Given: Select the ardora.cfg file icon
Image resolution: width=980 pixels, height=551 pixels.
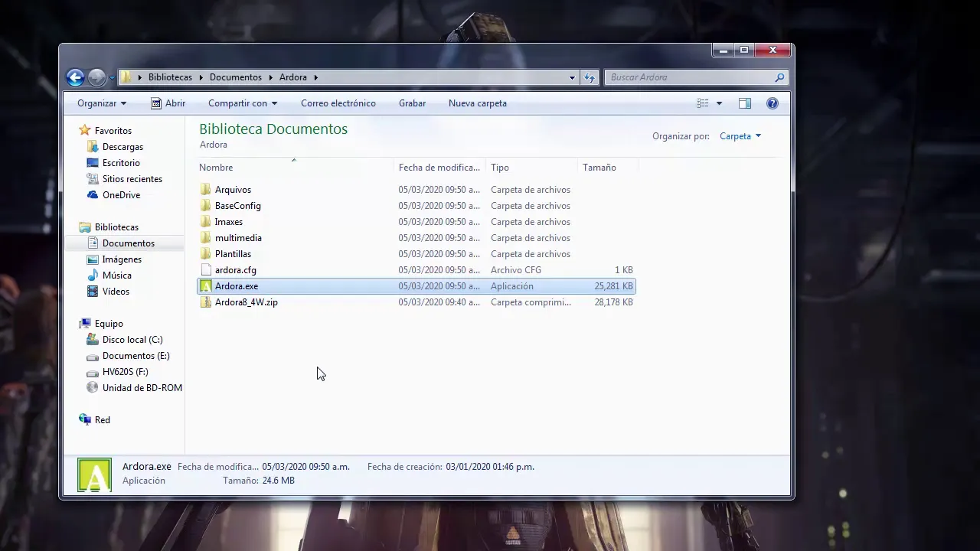Looking at the screenshot, I should (205, 270).
